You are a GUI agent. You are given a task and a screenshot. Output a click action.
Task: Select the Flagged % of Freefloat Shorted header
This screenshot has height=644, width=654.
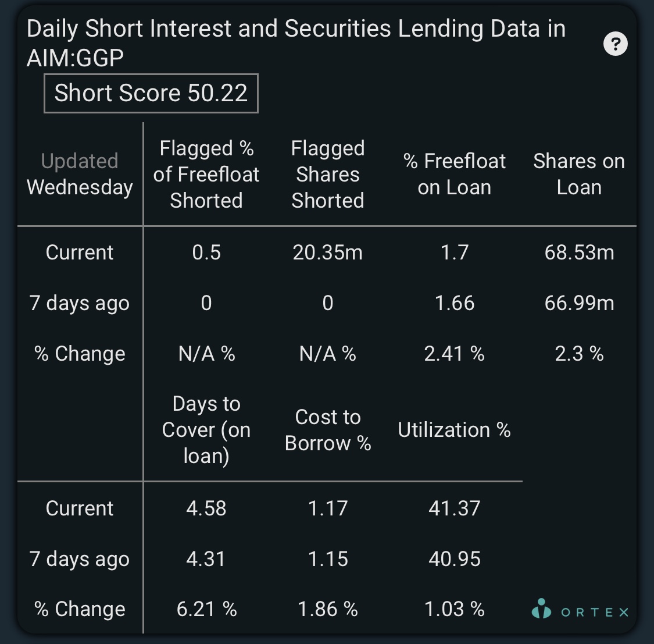click(206, 175)
